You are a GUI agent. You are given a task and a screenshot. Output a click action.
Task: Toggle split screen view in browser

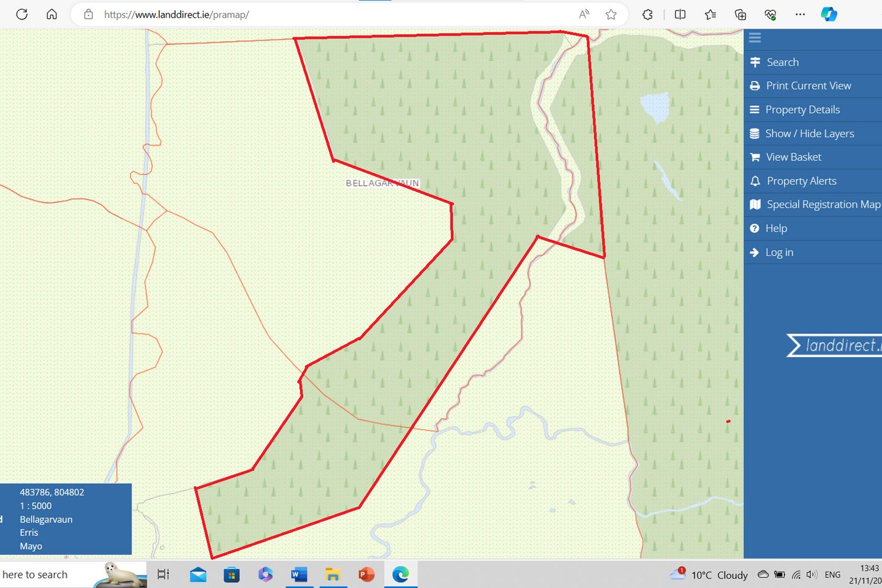[680, 14]
